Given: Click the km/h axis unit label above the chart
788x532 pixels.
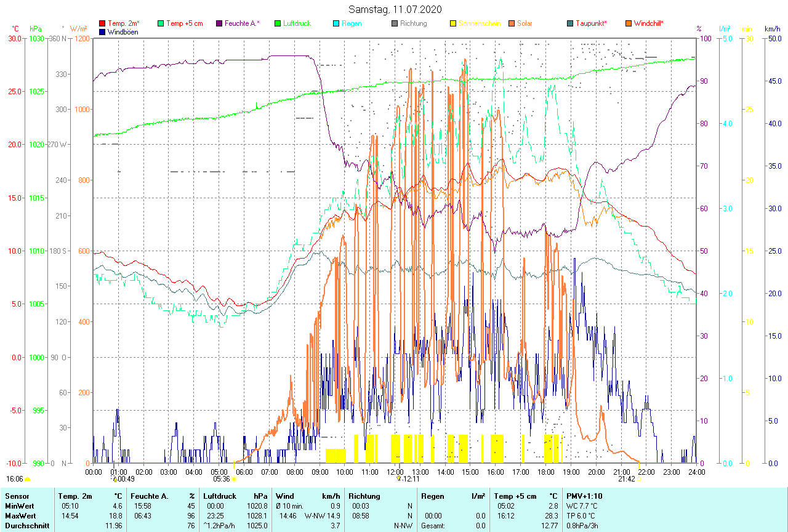Looking at the screenshot, I should [772, 29].
